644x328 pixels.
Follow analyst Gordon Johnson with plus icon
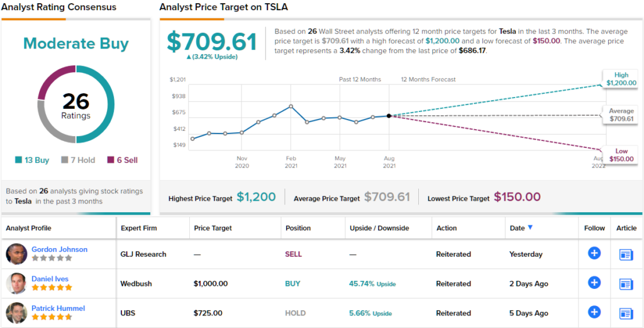click(x=594, y=254)
